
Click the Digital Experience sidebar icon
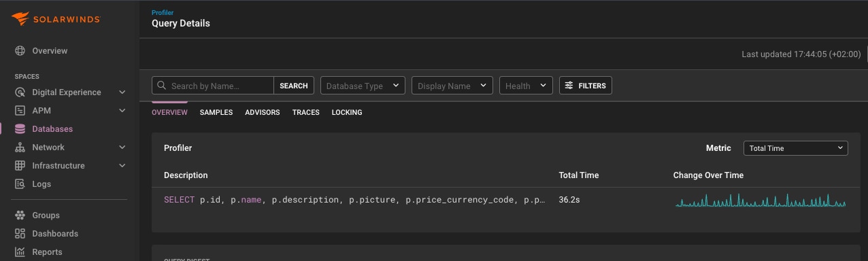[x=20, y=92]
